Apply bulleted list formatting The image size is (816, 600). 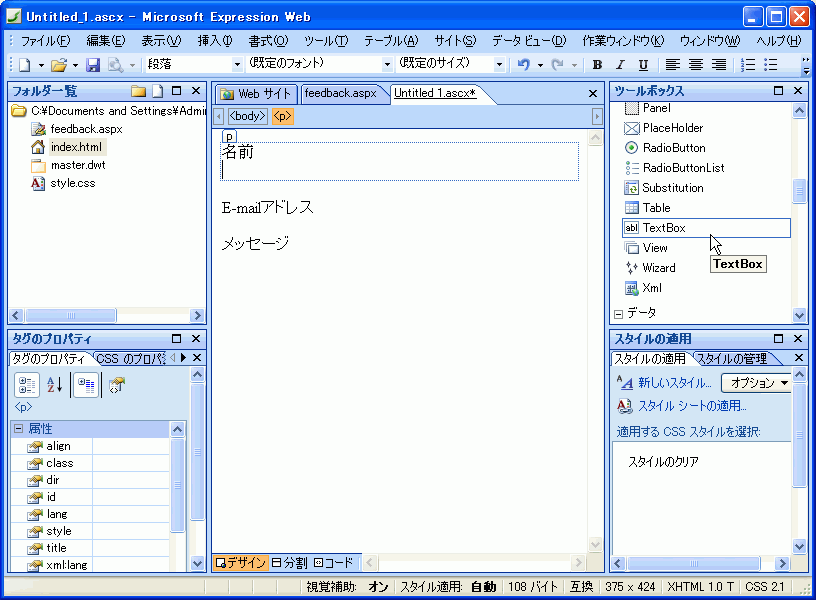[x=771, y=65]
